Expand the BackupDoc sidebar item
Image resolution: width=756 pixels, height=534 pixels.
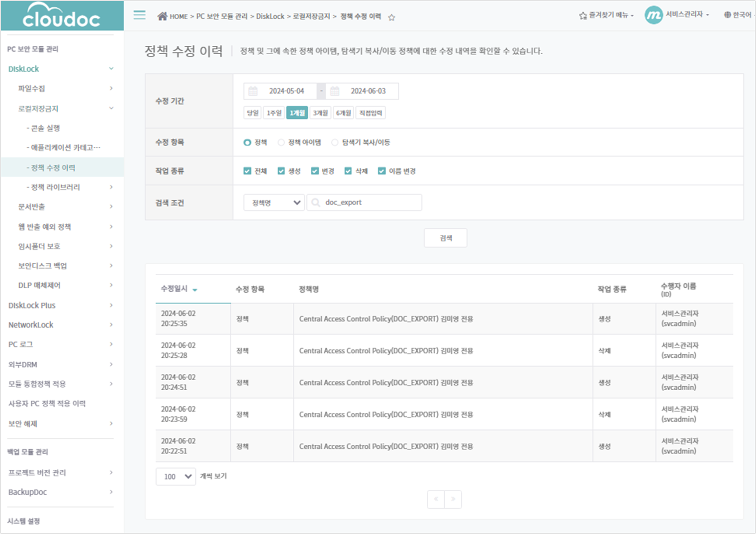point(111,492)
